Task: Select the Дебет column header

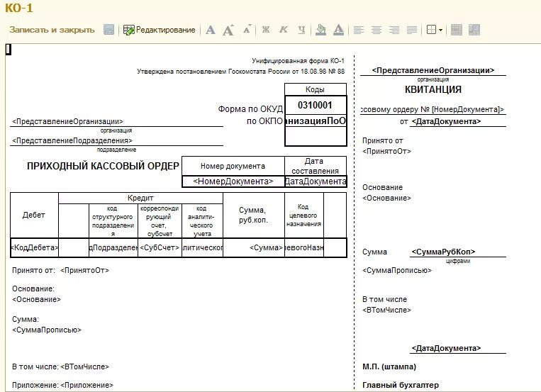Action: click(x=34, y=215)
